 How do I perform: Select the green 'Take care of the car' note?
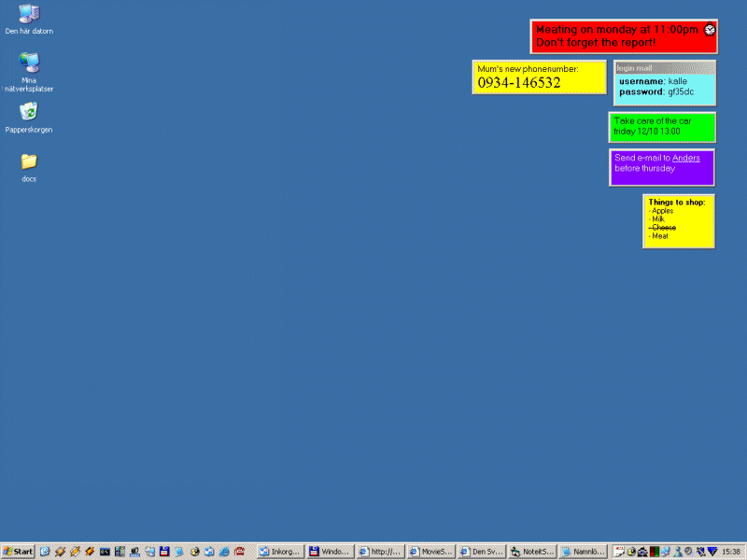[x=662, y=126]
